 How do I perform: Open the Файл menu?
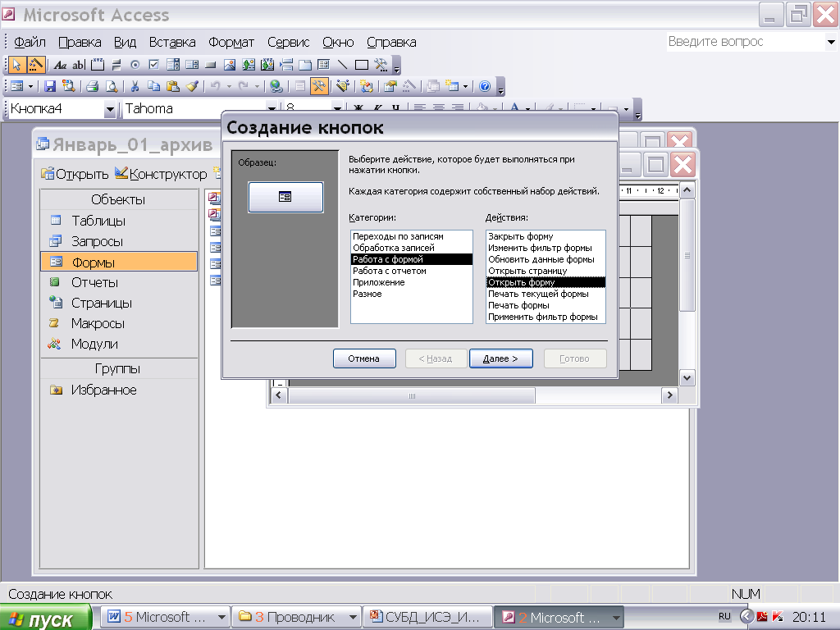tap(30, 43)
